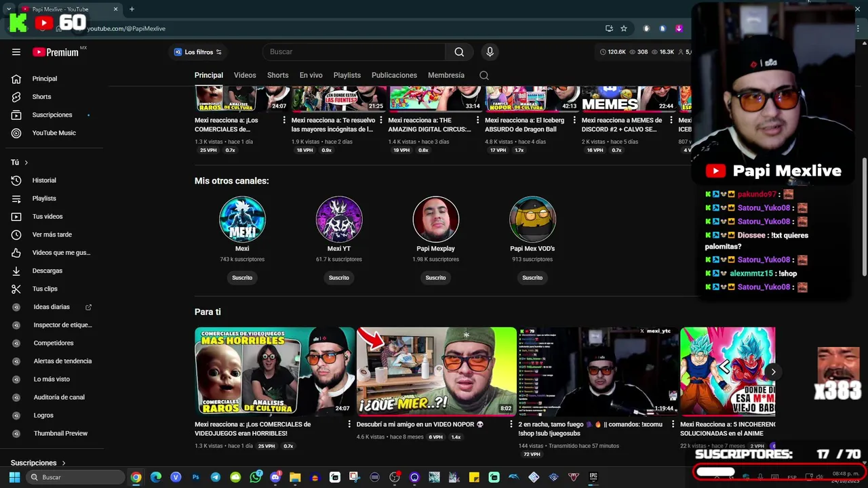Open options menu for 'VIDEO NOPOR' video
This screenshot has width=868, height=488.
tap(511, 425)
